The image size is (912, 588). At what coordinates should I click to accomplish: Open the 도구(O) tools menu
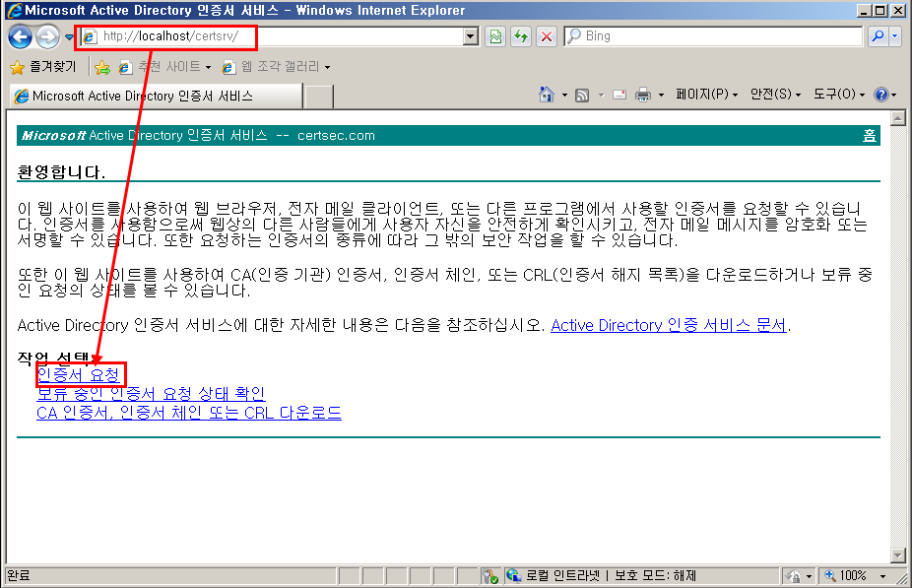point(839,95)
